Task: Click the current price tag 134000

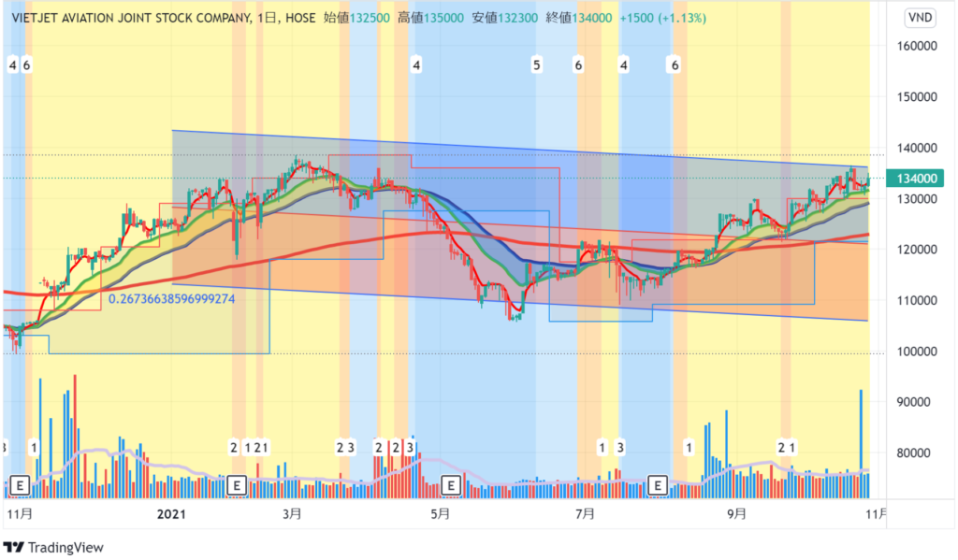Action: [x=917, y=179]
